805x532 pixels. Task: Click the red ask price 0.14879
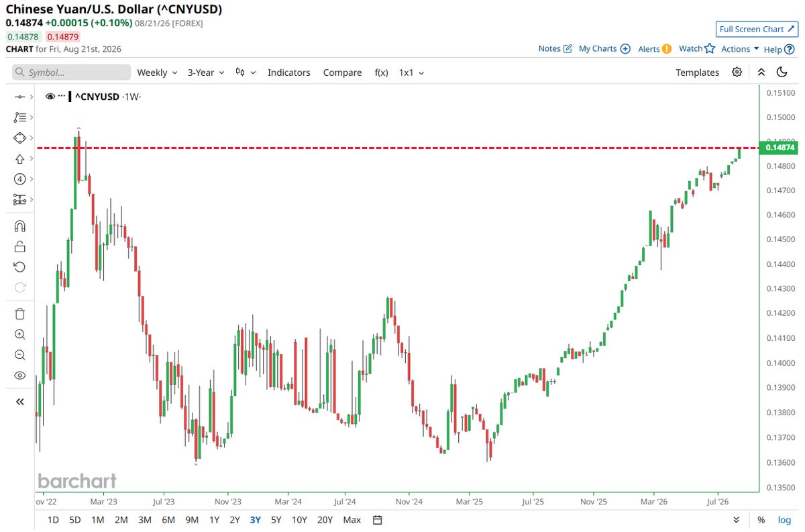pyautogui.click(x=62, y=36)
